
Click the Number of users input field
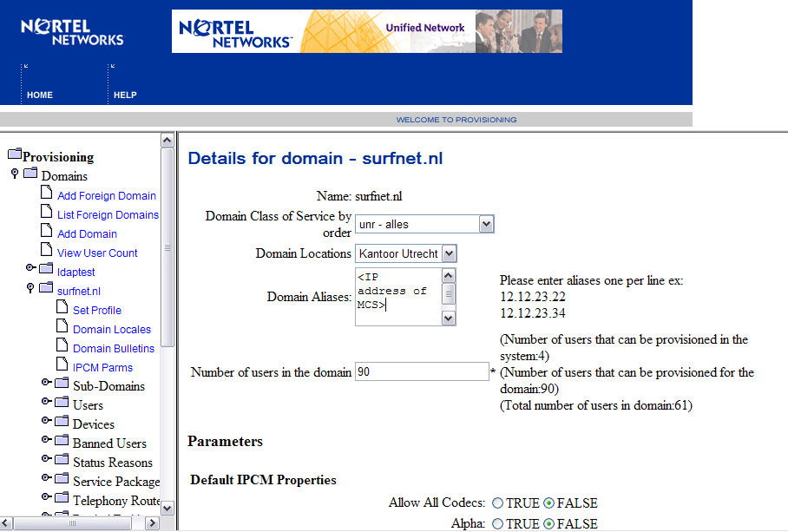(x=422, y=371)
